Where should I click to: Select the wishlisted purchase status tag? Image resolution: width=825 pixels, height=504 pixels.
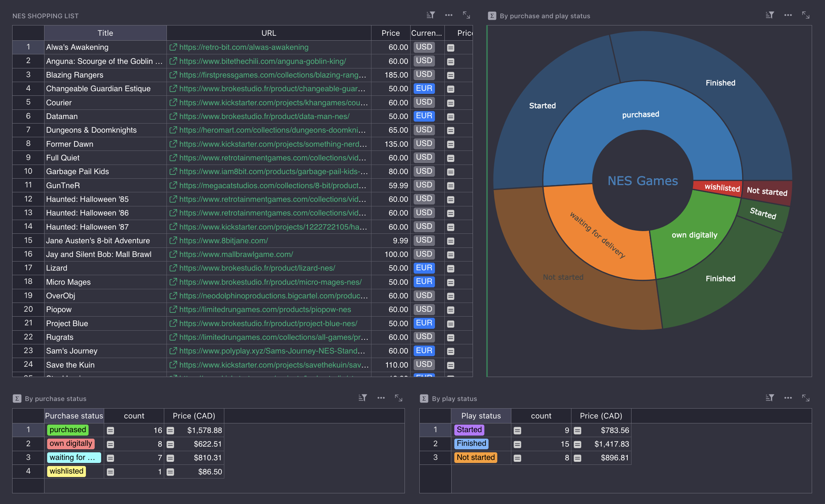(67, 471)
